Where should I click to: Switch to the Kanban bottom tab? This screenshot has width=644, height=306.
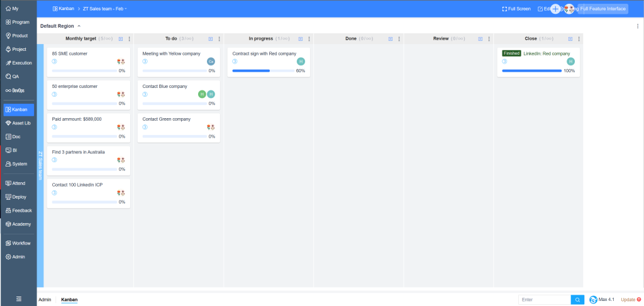coord(69,300)
